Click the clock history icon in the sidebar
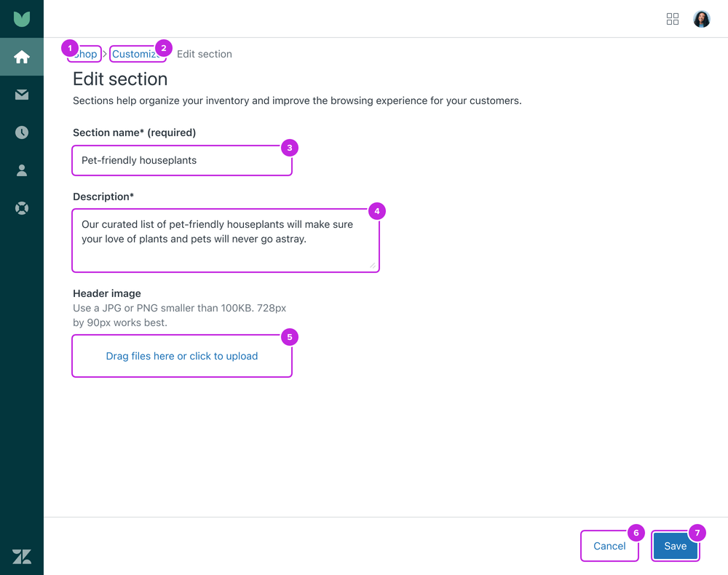 click(22, 132)
